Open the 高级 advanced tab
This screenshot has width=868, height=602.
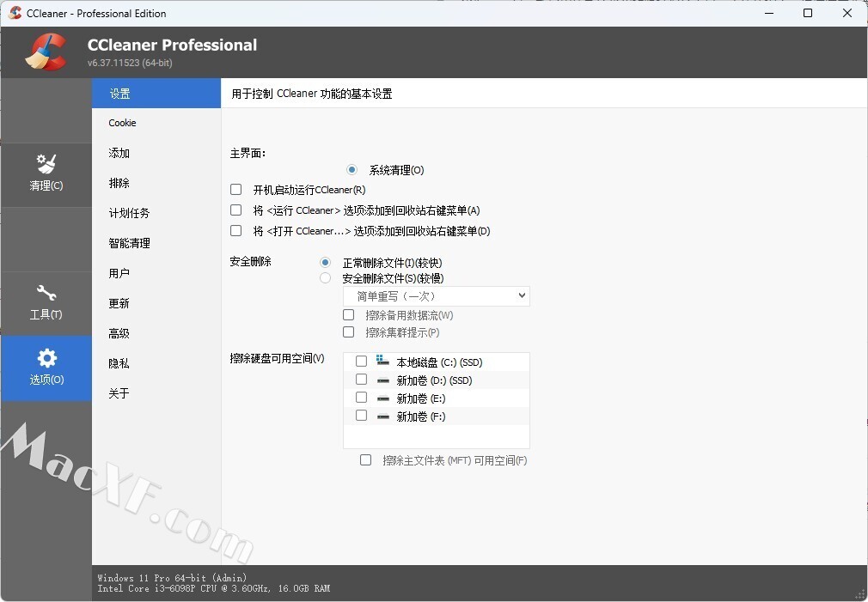156,334
